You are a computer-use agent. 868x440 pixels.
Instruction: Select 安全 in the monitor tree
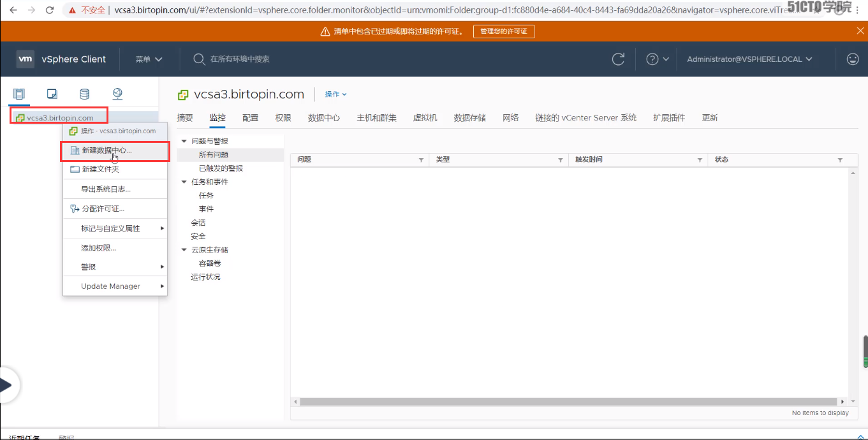pos(198,237)
